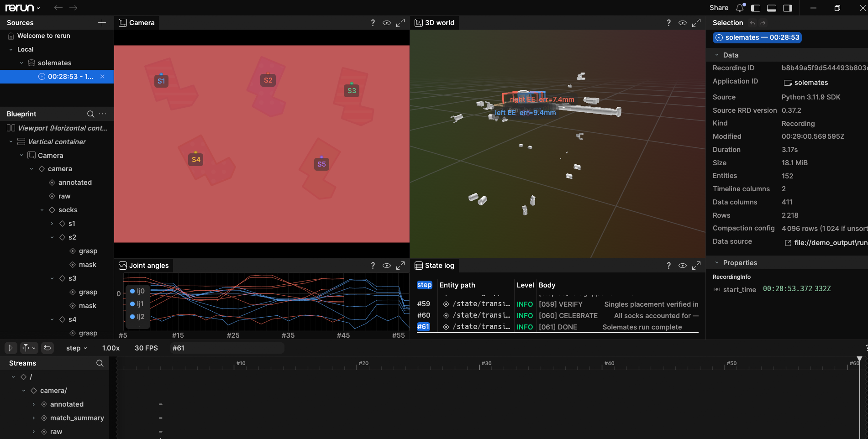Select the State log tab
Screen dimensions: 868x439
point(434,266)
